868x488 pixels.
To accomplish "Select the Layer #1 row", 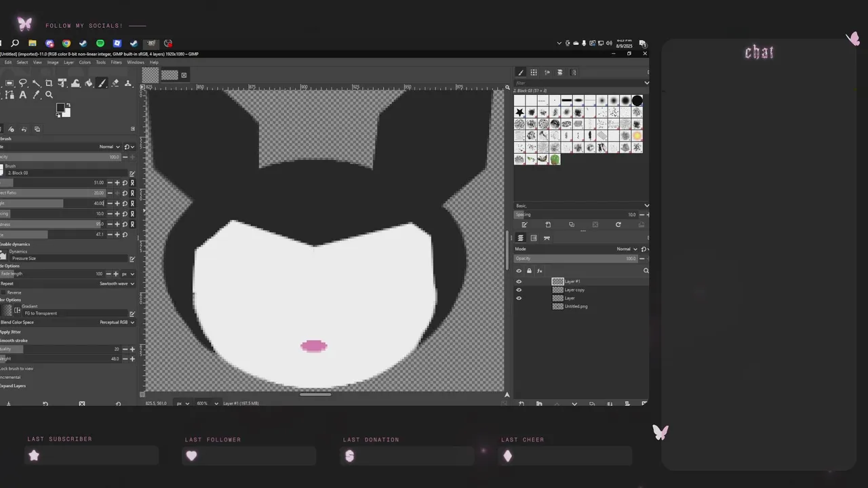I will tap(581, 281).
